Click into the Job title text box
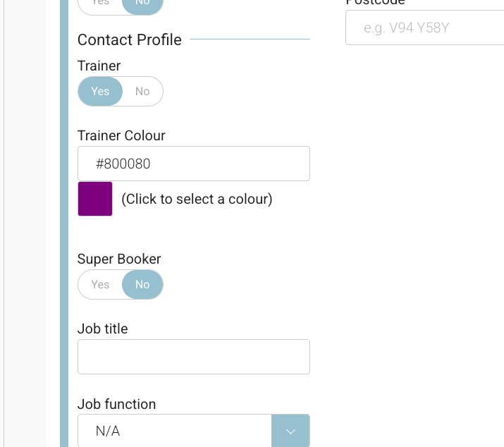 click(x=194, y=357)
